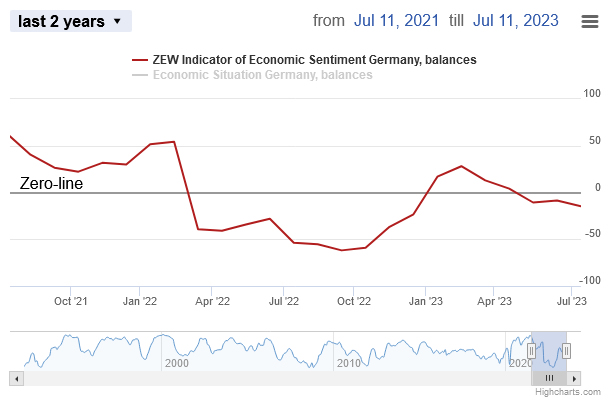This screenshot has height=400, width=611.
Task: Click the scrollbar left arrow button
Action: pyautogui.click(x=15, y=378)
